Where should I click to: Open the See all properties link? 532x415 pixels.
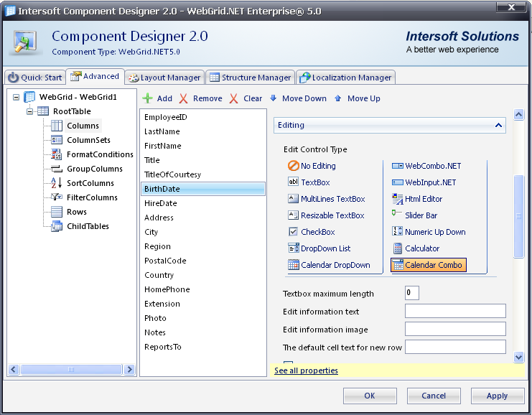306,370
